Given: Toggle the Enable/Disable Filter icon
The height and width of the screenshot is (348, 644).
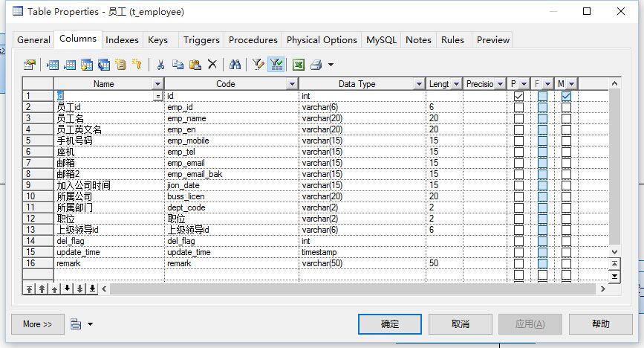Looking at the screenshot, I should coord(276,65).
